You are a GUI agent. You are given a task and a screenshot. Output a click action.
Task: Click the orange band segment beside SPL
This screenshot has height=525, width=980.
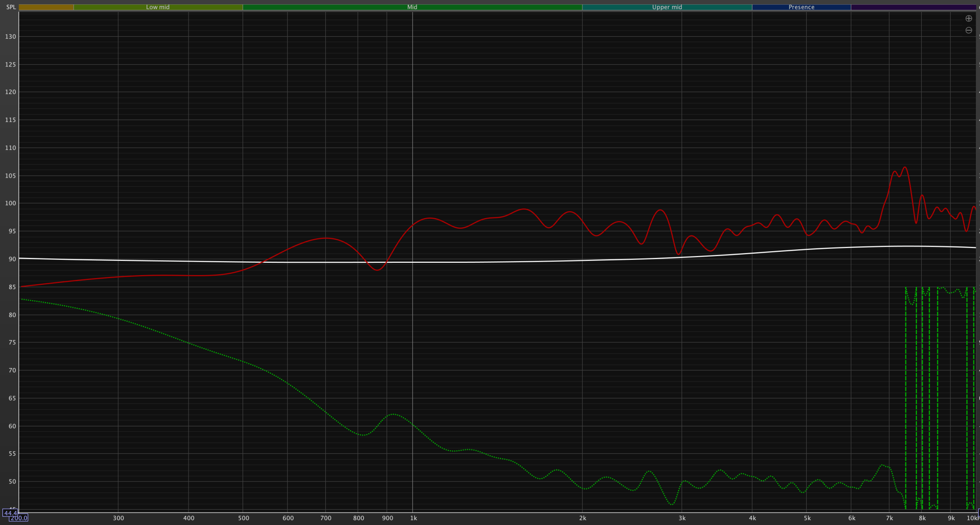pos(46,7)
